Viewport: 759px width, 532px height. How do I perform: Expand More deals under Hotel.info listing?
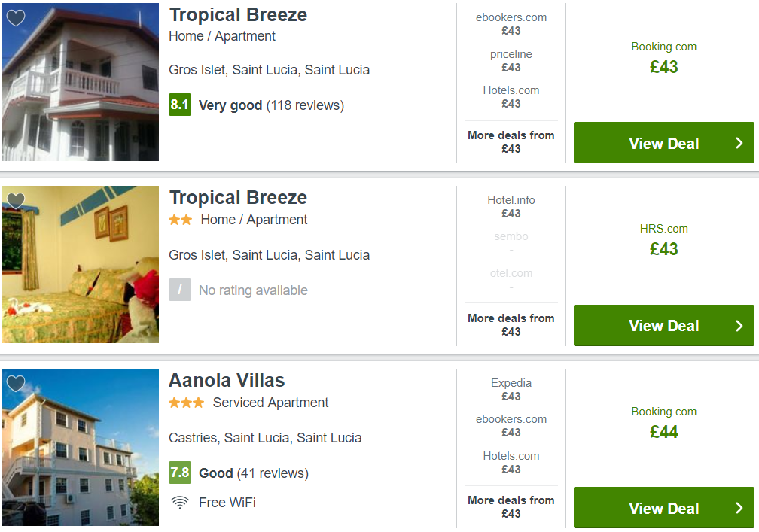click(x=511, y=324)
